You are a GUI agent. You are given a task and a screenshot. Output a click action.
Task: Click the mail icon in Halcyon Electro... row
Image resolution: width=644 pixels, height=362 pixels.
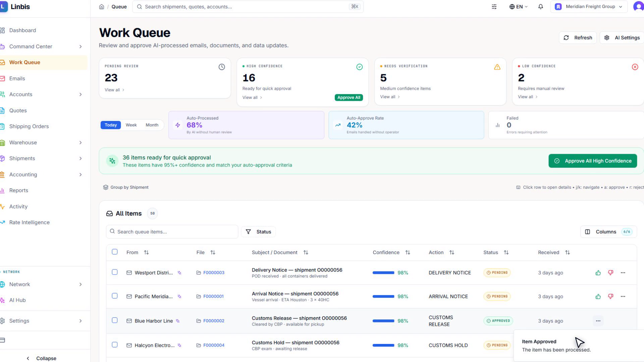click(129, 345)
